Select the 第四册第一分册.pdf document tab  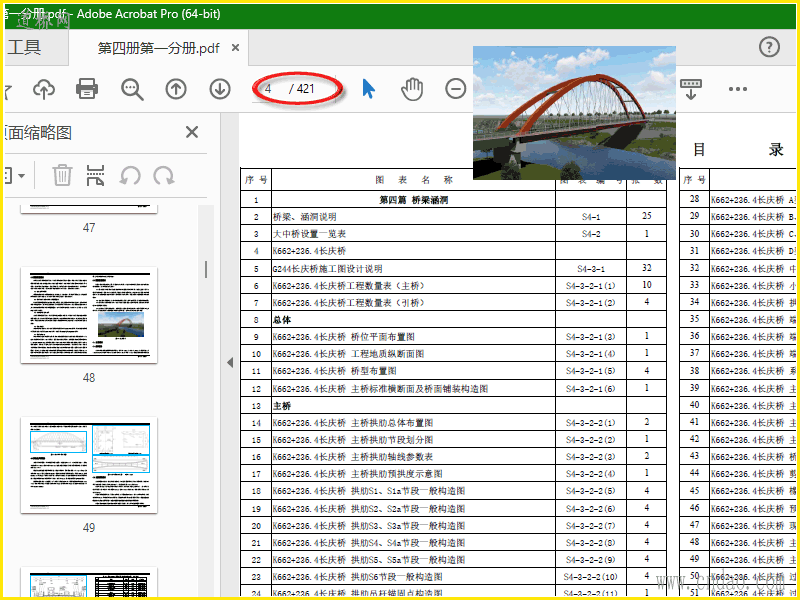(x=158, y=48)
